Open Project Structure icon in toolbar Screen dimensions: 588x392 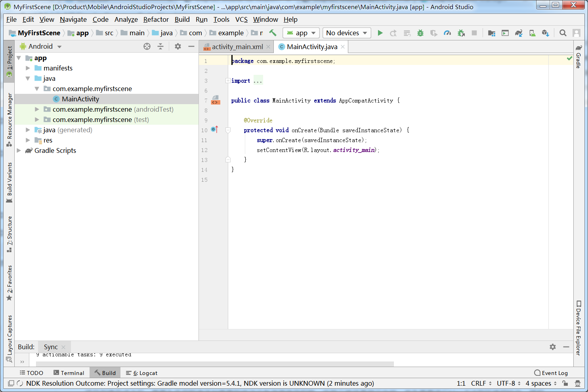point(492,33)
